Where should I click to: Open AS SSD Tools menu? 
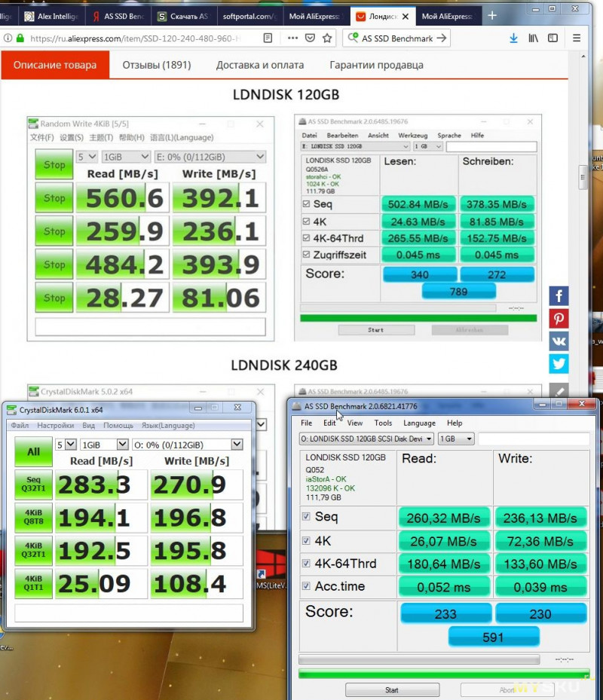(383, 423)
